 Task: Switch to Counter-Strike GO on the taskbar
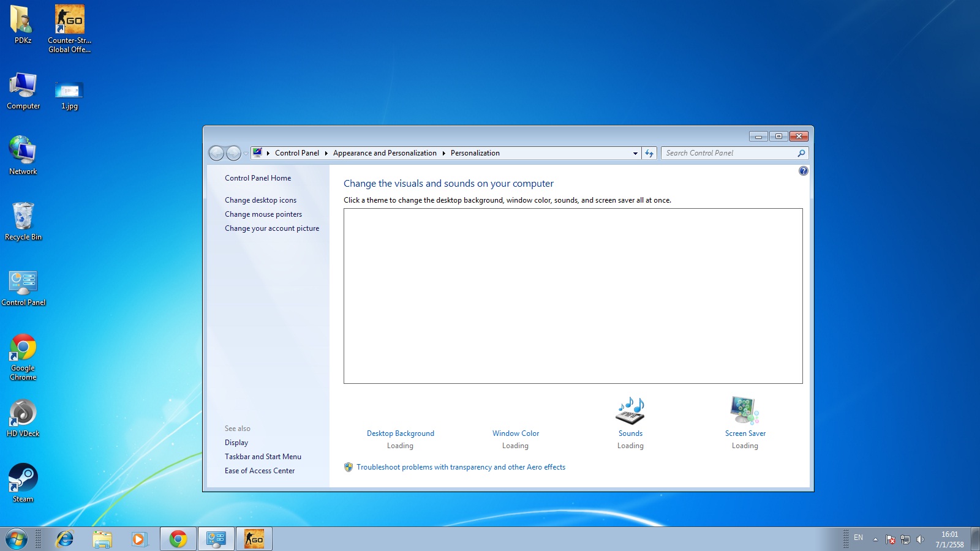point(254,539)
